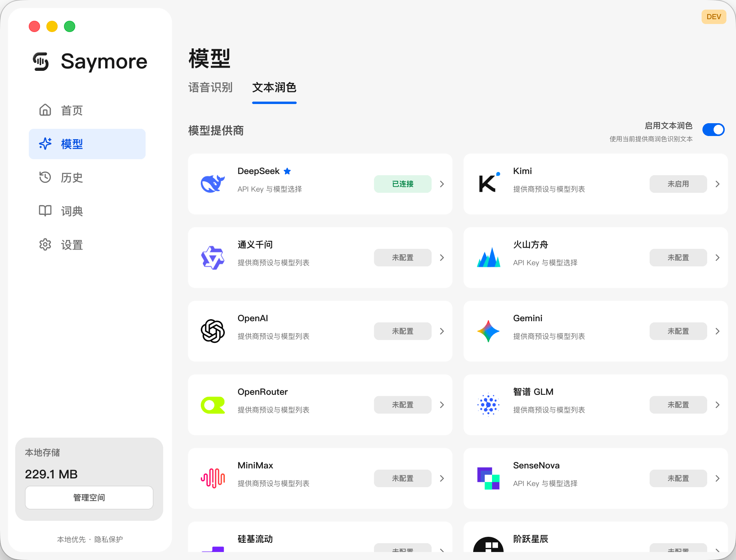Click MiniMax's 未配置 badge

tap(403, 478)
